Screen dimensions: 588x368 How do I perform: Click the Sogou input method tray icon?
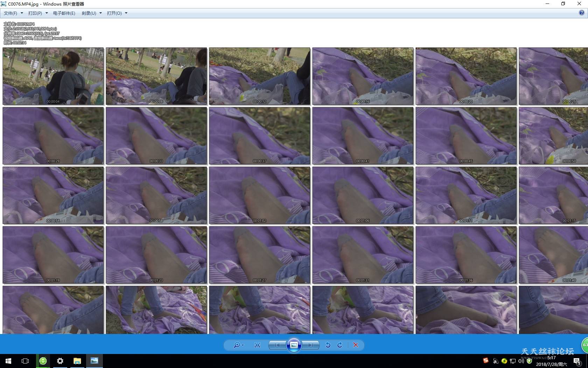tap(486, 361)
